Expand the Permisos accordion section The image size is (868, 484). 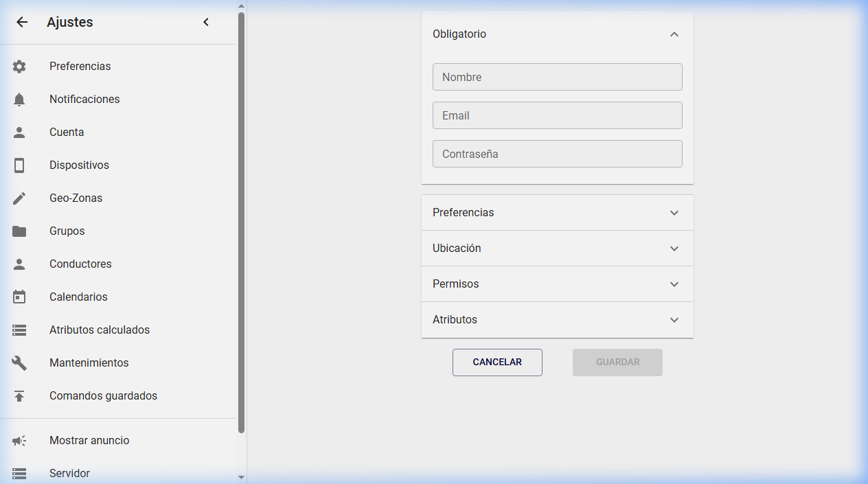coord(558,284)
